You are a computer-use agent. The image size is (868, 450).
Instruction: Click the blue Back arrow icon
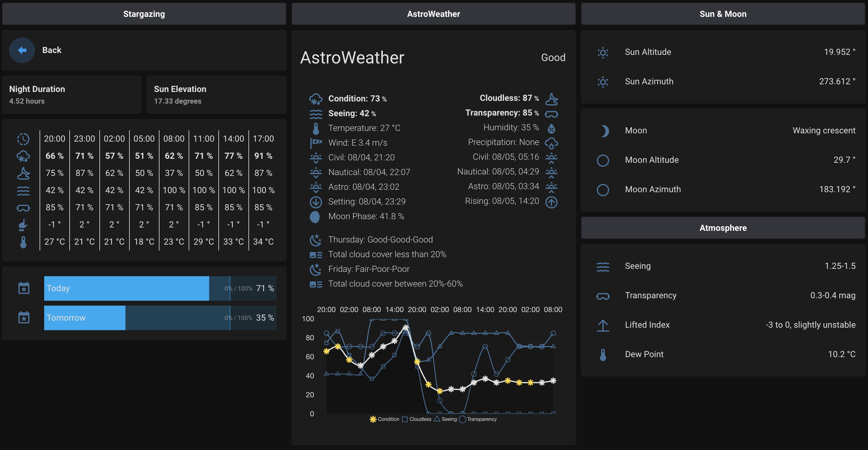point(22,50)
